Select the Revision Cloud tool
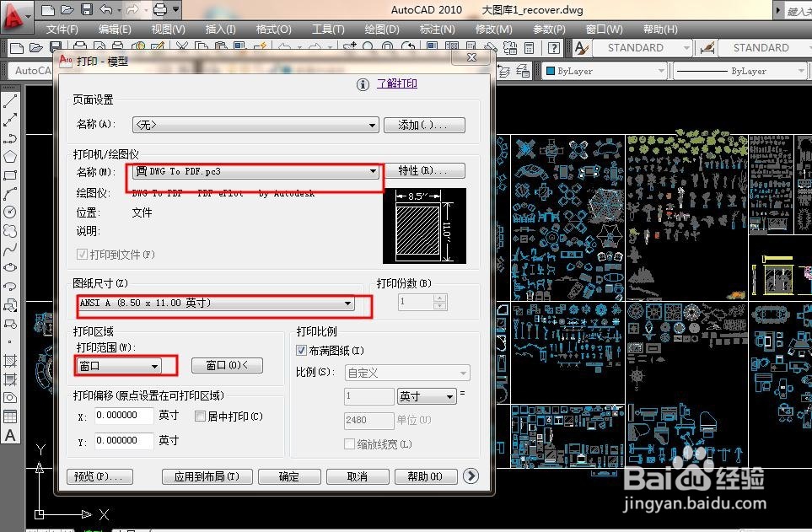This screenshot has height=532, width=812. click(10, 230)
